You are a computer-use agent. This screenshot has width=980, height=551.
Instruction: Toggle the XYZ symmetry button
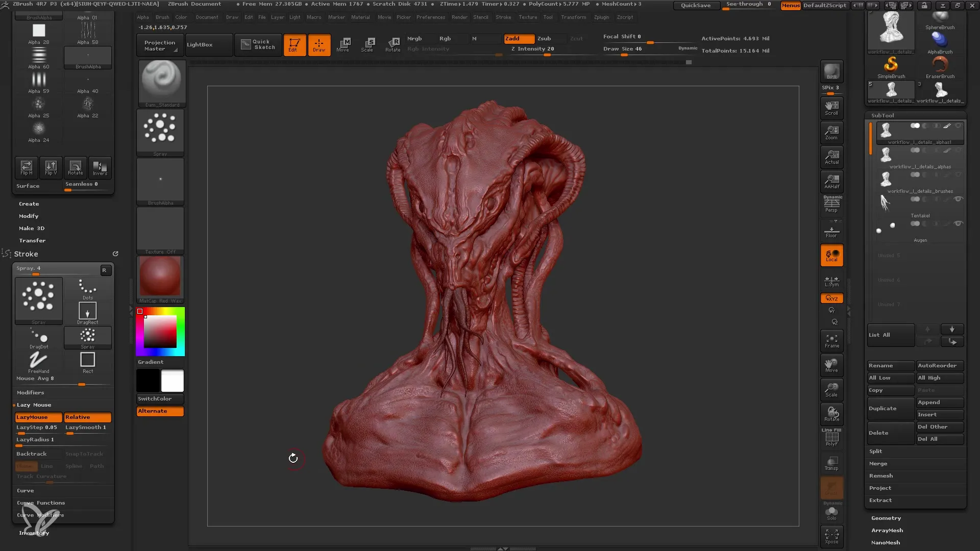[x=832, y=298]
